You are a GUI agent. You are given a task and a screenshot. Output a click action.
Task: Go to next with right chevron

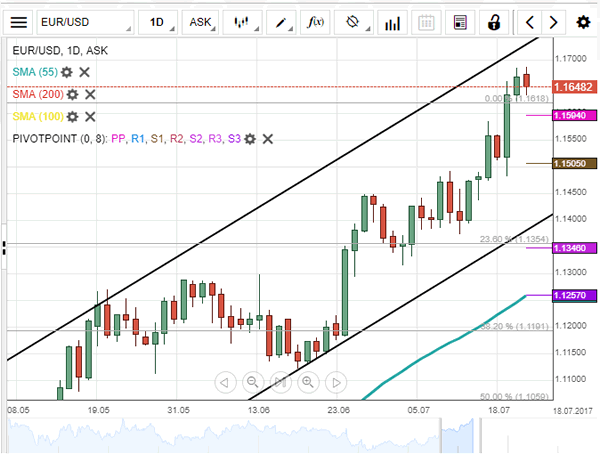tap(553, 23)
